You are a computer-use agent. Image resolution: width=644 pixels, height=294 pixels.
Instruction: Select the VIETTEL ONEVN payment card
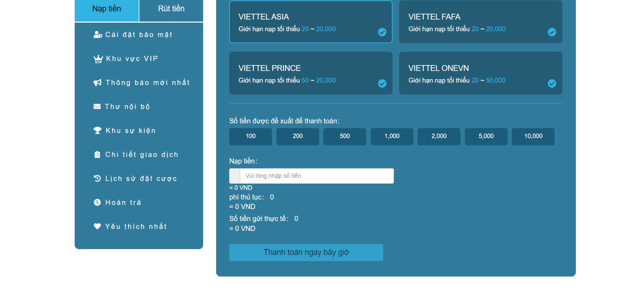click(x=481, y=73)
